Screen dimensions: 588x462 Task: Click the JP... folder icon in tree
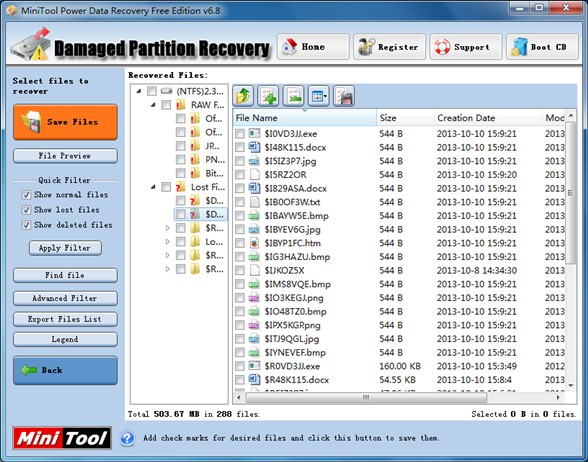point(195,146)
